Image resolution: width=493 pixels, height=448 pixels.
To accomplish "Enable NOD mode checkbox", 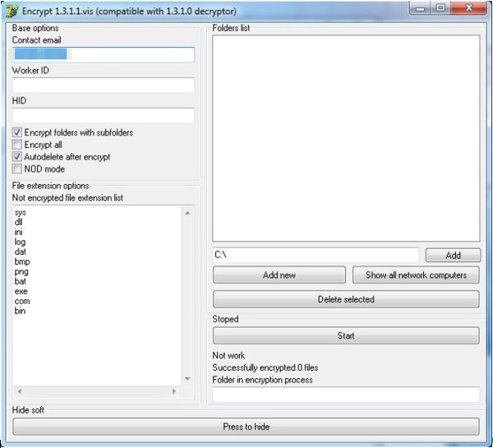I will tap(17, 169).
